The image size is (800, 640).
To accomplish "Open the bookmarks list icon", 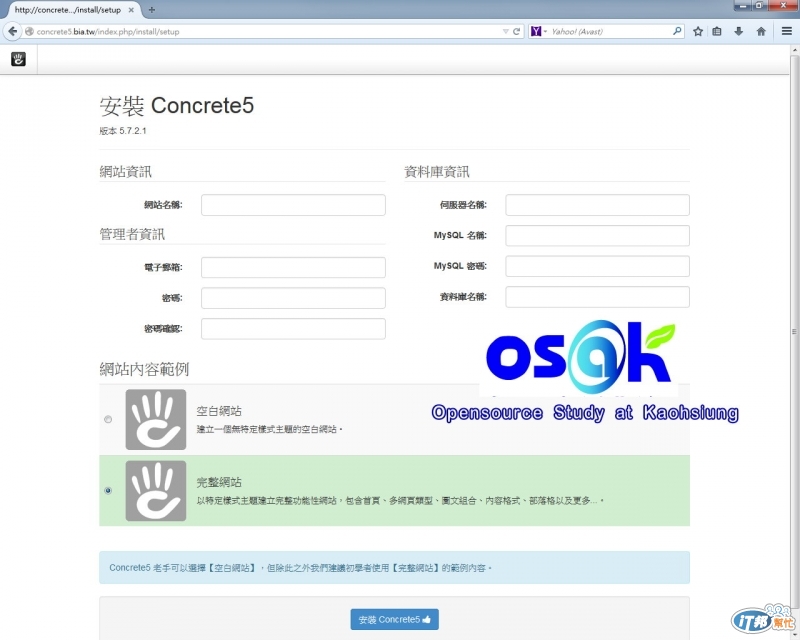I will click(x=717, y=32).
